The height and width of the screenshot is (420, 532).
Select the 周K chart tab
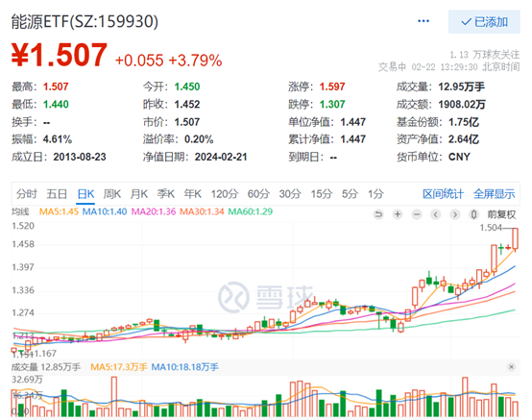pos(112,194)
